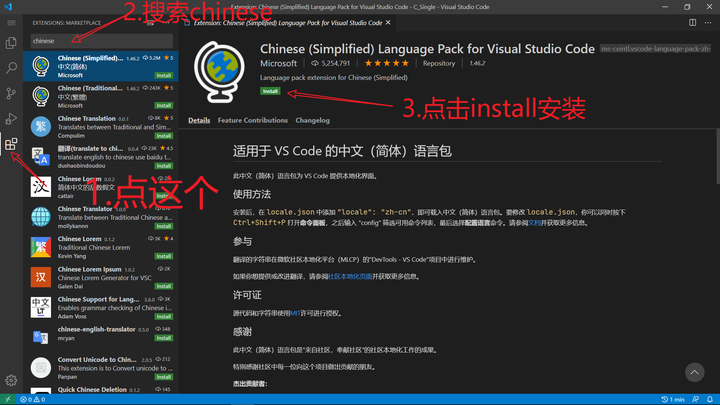Select the Extension: Chinese Language Pack editor tab

click(x=288, y=22)
